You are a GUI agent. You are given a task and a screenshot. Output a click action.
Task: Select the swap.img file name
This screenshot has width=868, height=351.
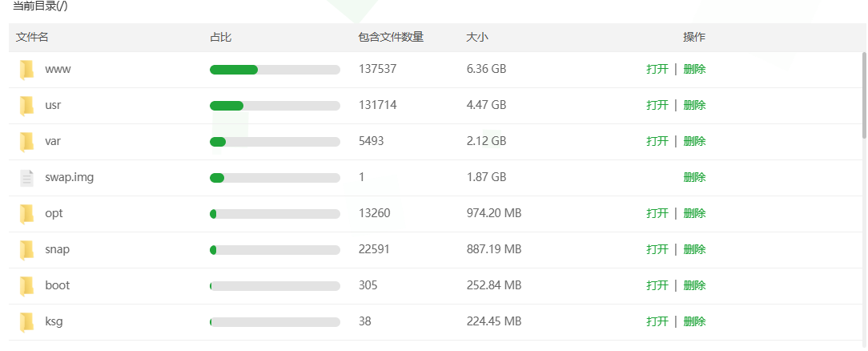pos(69,178)
